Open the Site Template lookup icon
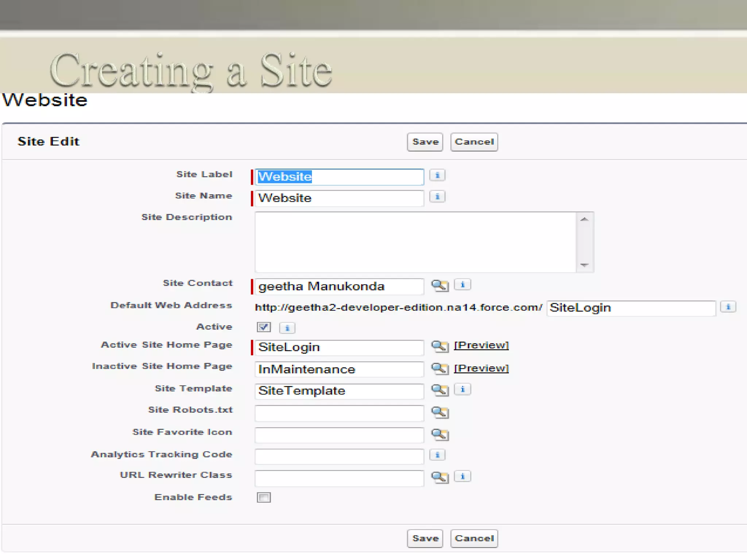747x560 pixels. tap(440, 390)
